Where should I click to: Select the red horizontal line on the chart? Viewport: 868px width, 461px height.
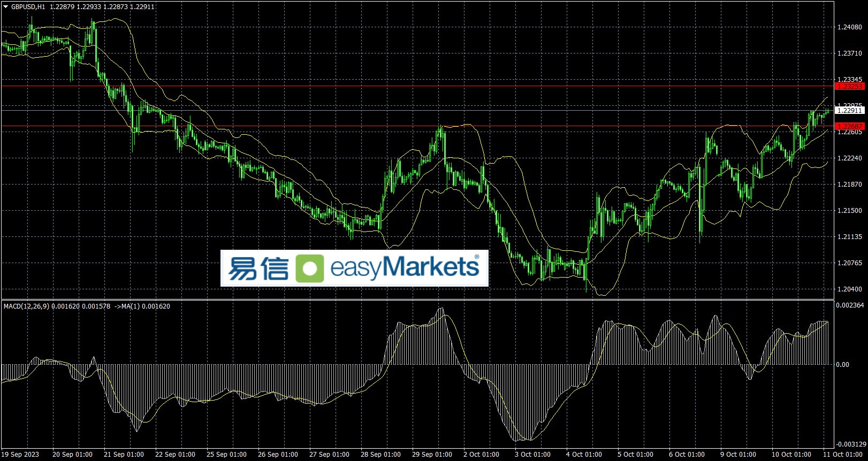(417, 86)
